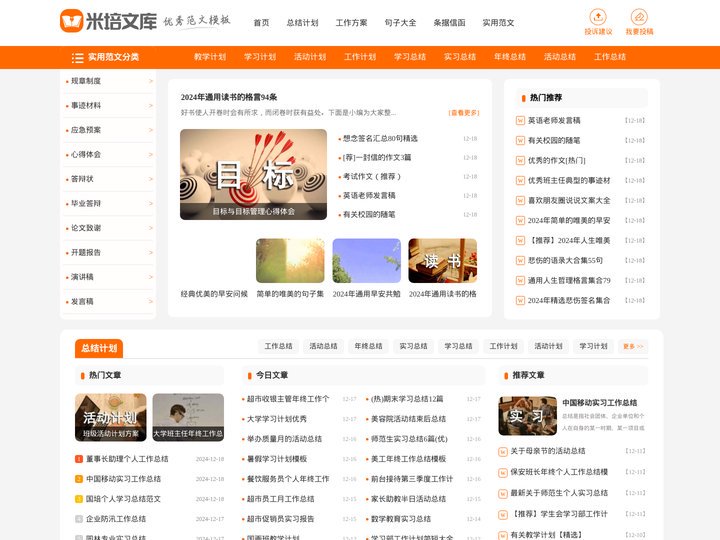Open the 实习 thumbnail in 推荐文章
This screenshot has width=720, height=540.
pos(528,416)
